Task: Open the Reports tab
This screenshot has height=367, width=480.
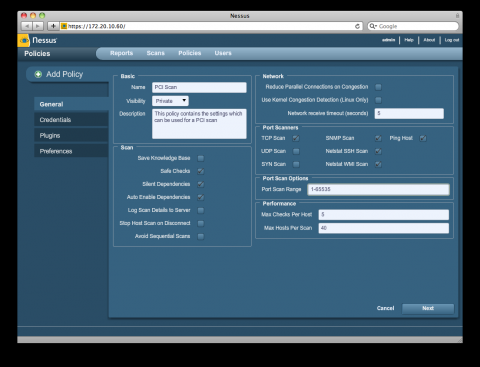Action: coord(122,53)
